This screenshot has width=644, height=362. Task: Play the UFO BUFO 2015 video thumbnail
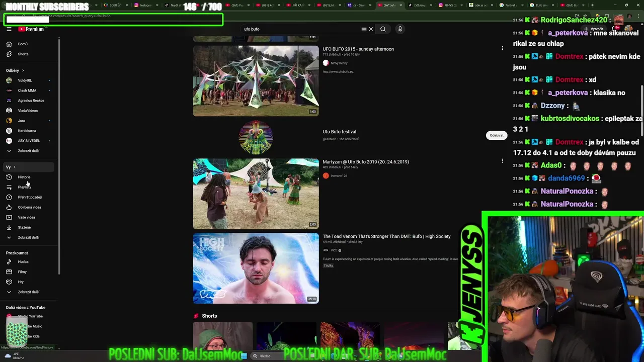256,81
